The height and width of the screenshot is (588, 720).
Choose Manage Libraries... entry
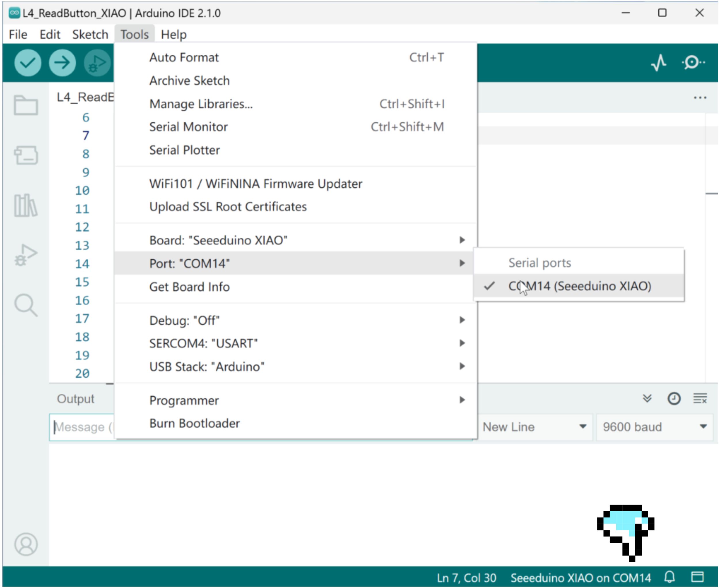click(x=295, y=104)
